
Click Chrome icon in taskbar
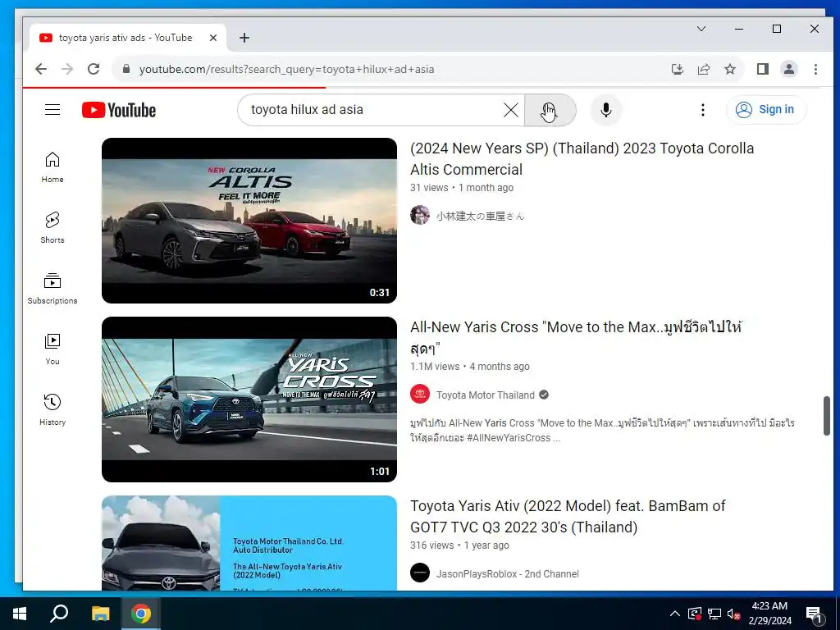[x=141, y=614]
